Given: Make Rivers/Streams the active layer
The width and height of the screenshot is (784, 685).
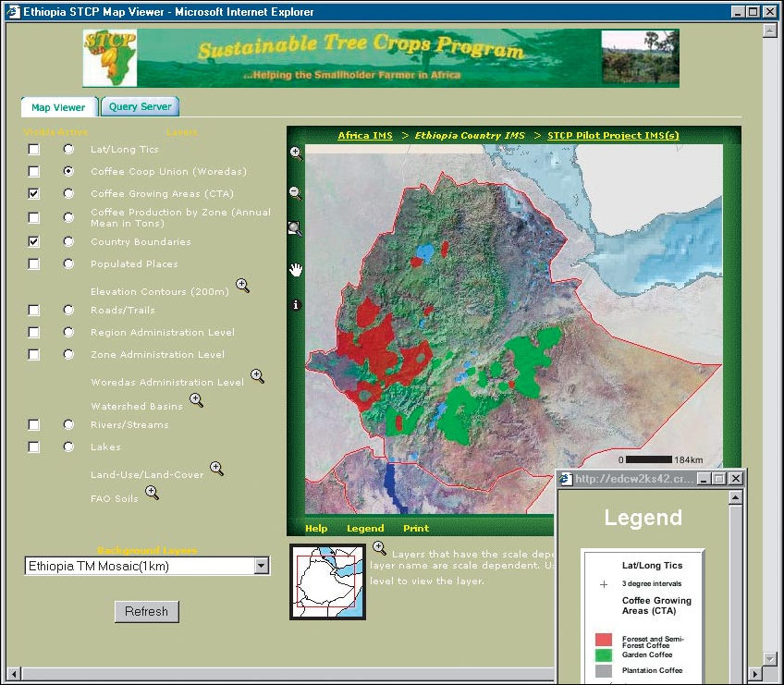Looking at the screenshot, I should [68, 424].
